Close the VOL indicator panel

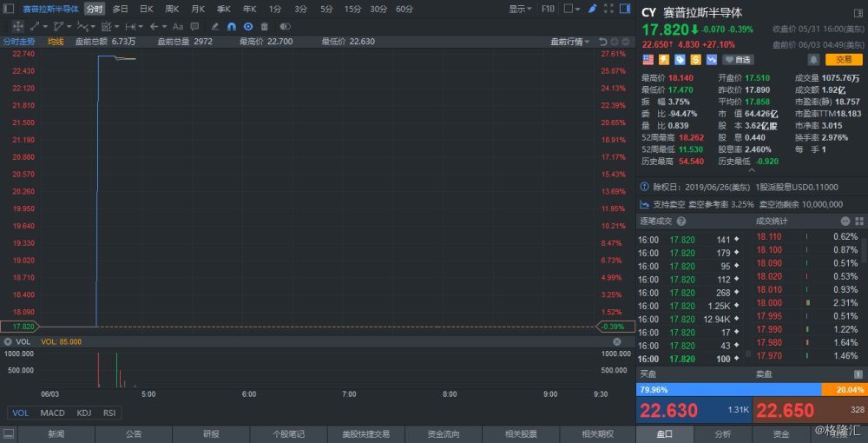(x=616, y=341)
